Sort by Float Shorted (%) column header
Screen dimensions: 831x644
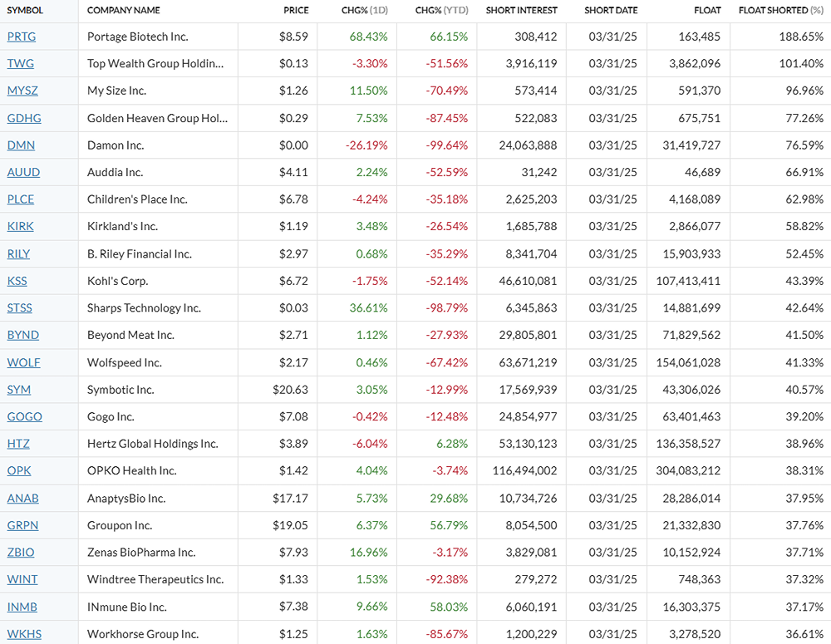780,10
